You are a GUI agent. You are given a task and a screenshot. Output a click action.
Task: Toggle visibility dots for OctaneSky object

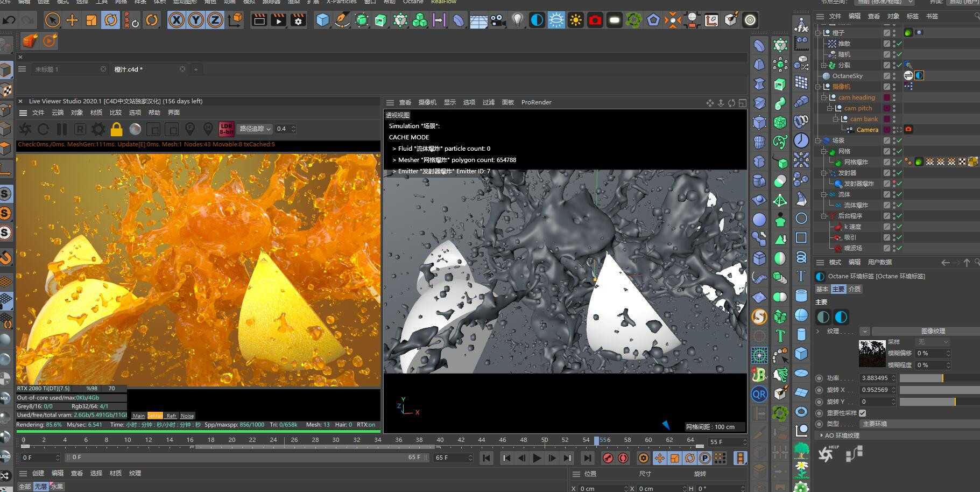click(894, 76)
